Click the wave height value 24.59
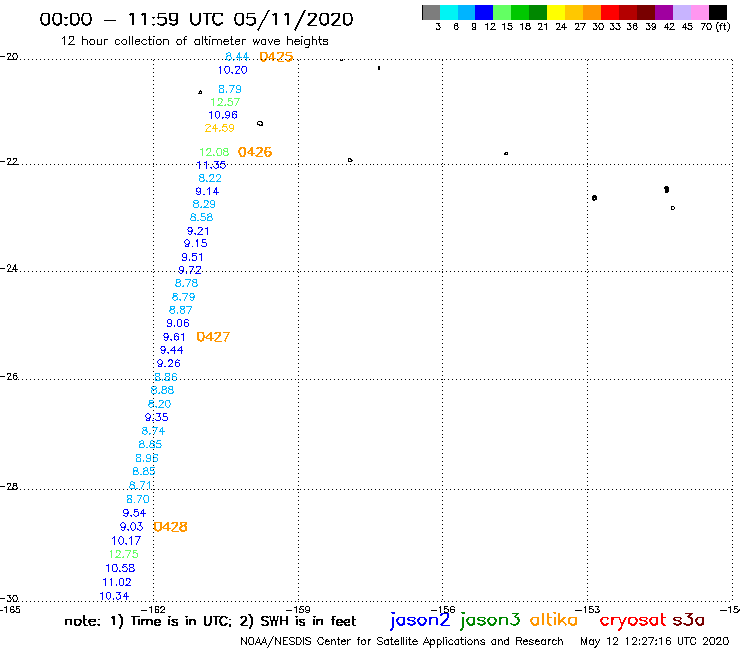Image resolution: width=740 pixels, height=650 pixels. pos(219,128)
